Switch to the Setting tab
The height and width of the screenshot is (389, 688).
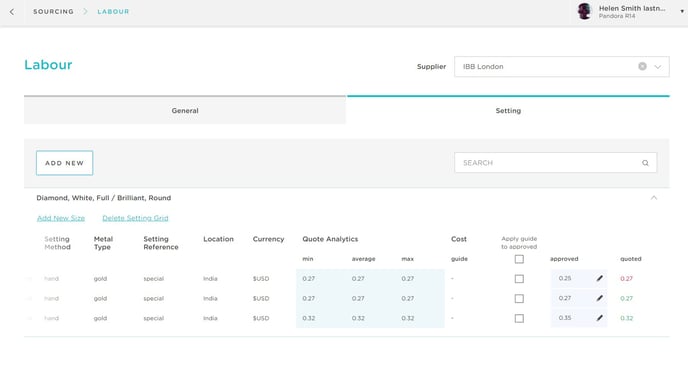508,111
